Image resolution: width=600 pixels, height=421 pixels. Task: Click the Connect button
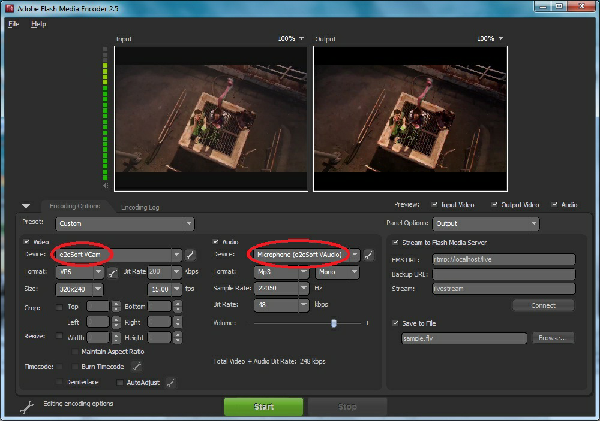click(x=543, y=304)
